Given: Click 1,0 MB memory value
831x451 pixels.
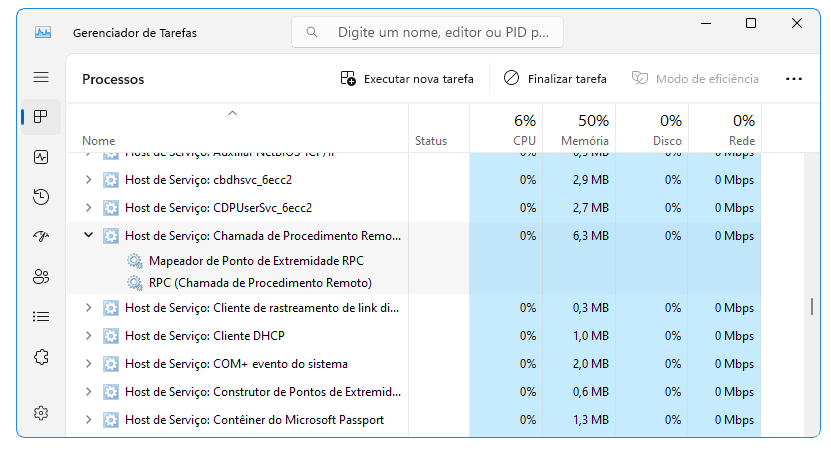Looking at the screenshot, I should (x=590, y=336).
